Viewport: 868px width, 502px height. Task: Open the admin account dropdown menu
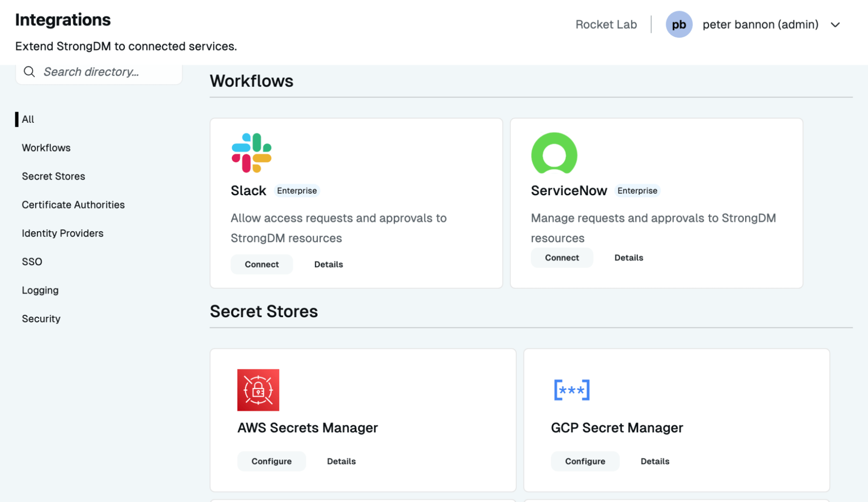click(836, 25)
